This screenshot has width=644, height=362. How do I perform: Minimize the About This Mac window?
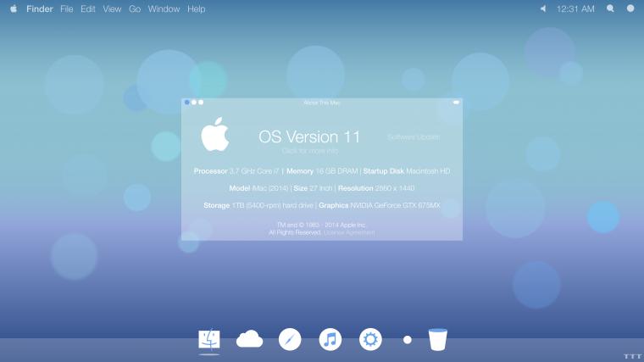[x=194, y=103]
